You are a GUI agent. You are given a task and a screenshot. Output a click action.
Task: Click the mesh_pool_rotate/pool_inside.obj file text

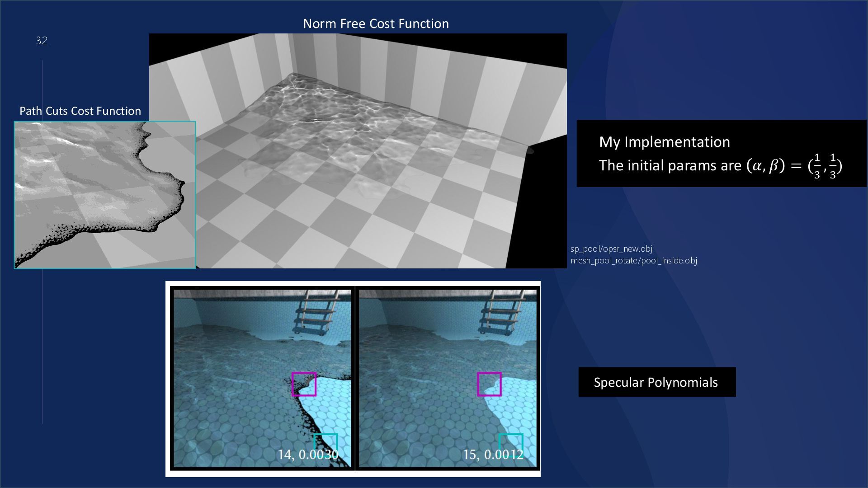coord(633,261)
